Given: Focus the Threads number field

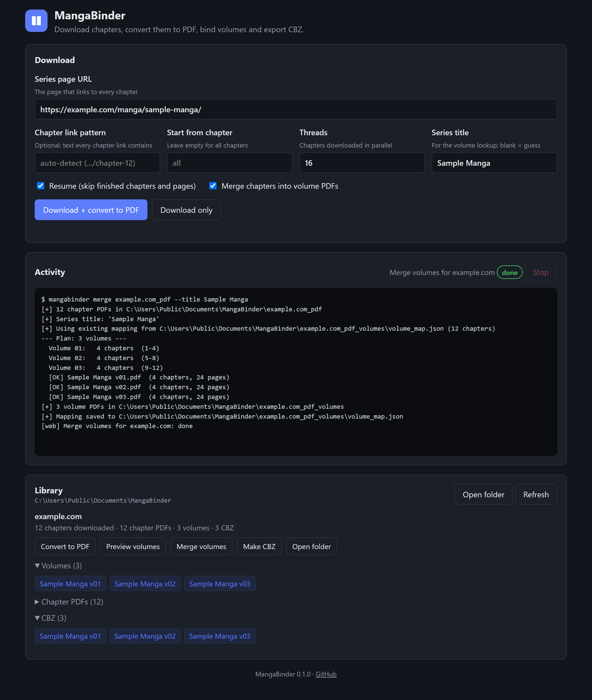Looking at the screenshot, I should click(362, 162).
